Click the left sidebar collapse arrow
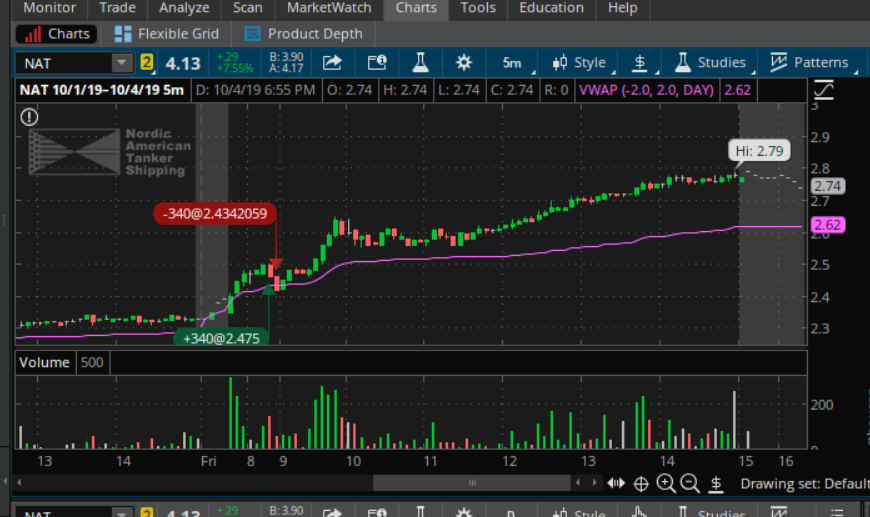This screenshot has width=870, height=517. [x=6, y=481]
